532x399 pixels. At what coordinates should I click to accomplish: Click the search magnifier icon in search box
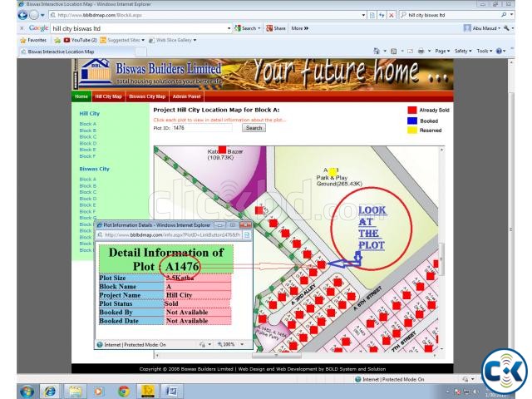504,15
